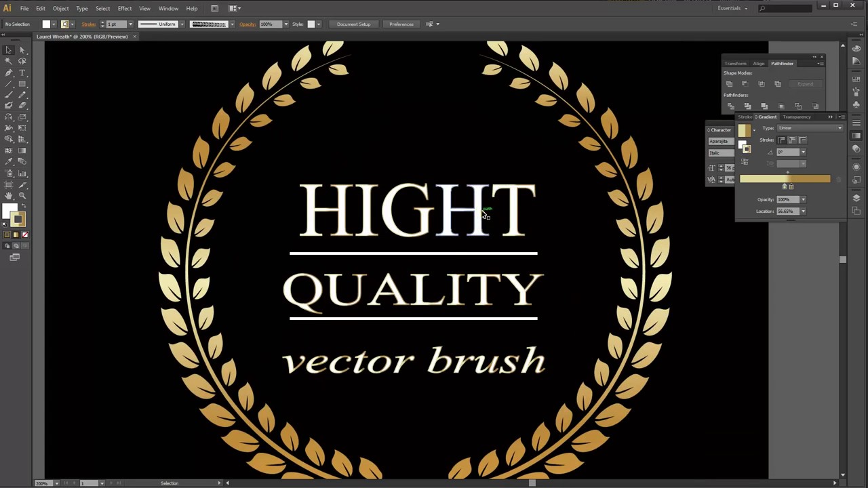Grab the Hand tool

pyautogui.click(x=9, y=194)
